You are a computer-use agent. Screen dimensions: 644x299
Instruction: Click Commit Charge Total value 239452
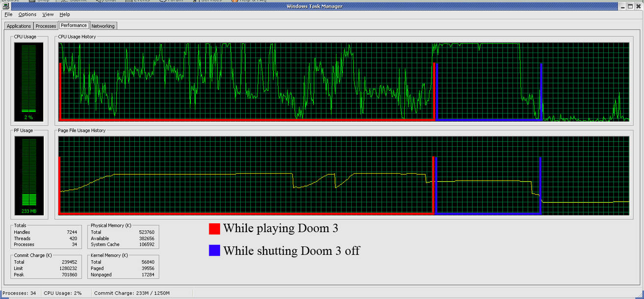pyautogui.click(x=70, y=262)
